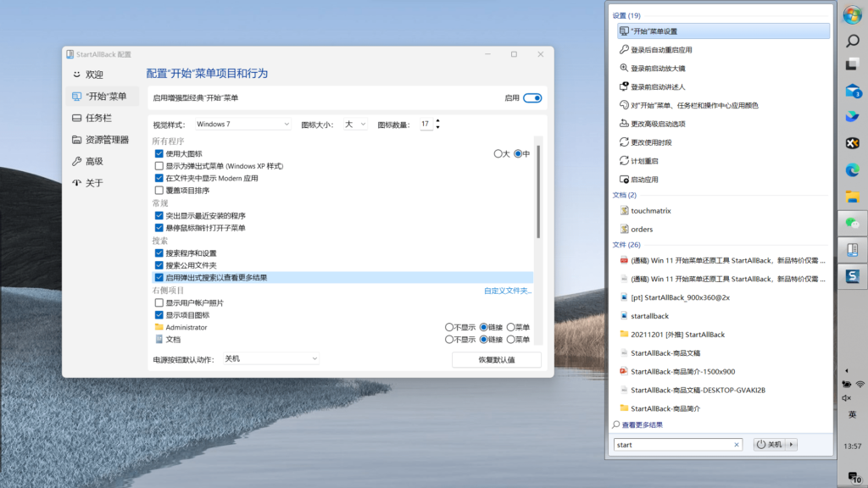868x488 pixels.
Task: Launch Microsoft Edge from the taskbar
Action: coord(853,169)
